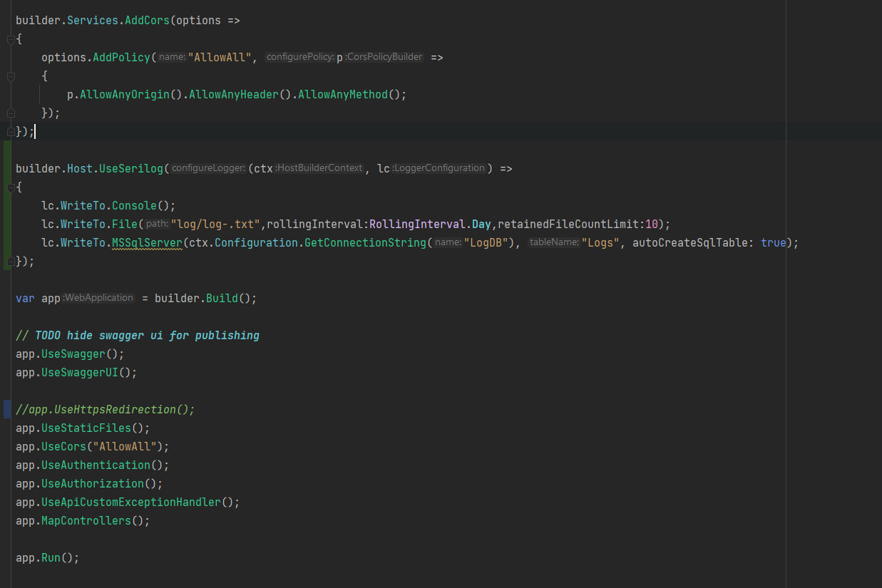Collapse the AddPolicy lambda fold marker

point(11,76)
